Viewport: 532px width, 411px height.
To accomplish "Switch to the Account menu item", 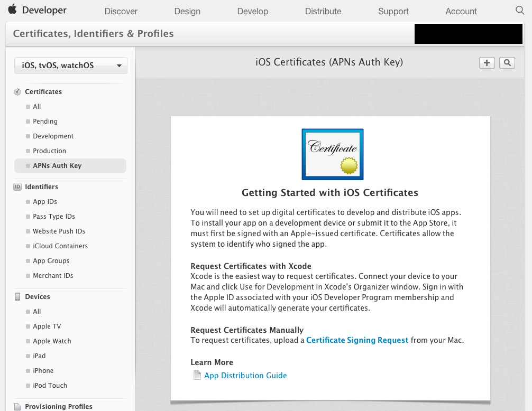I will (461, 11).
